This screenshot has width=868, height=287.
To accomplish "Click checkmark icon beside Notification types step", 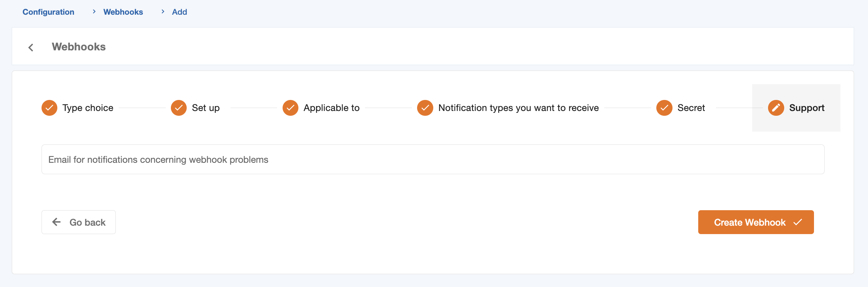I will [x=425, y=108].
